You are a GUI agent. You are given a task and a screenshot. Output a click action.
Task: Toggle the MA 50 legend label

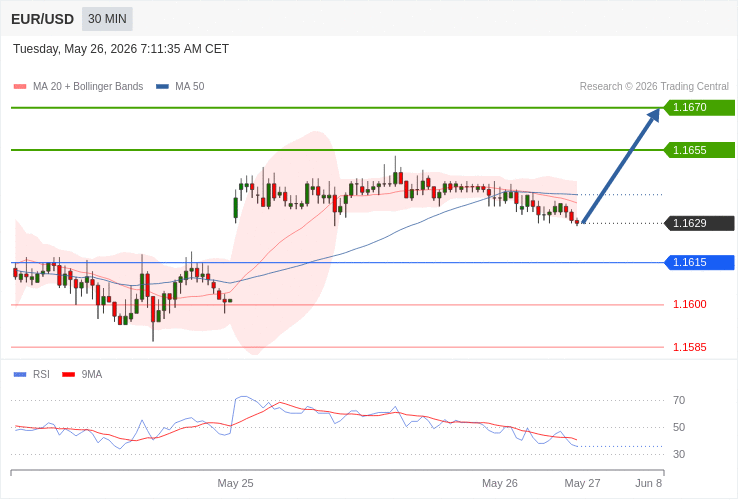(190, 87)
